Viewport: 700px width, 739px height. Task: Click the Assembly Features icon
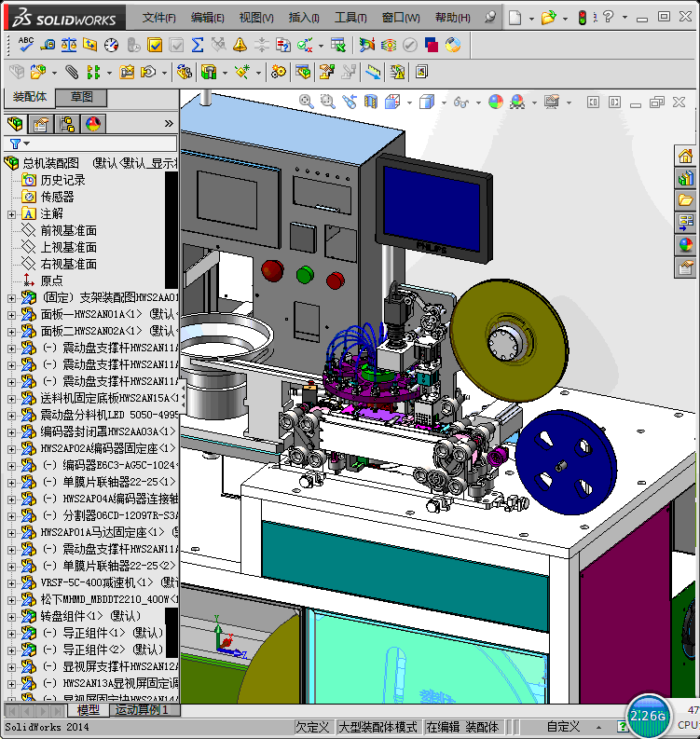click(209, 72)
